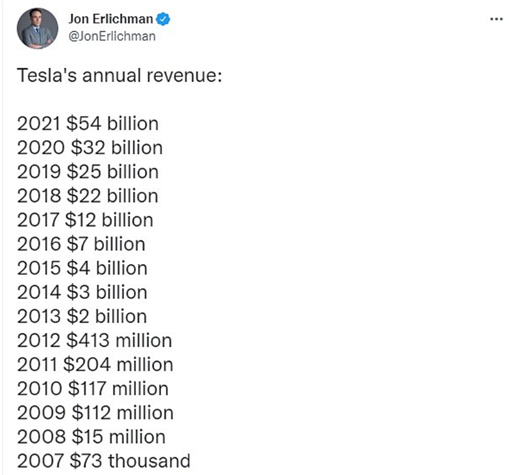Select the 2020 $32 billion line

pos(90,148)
